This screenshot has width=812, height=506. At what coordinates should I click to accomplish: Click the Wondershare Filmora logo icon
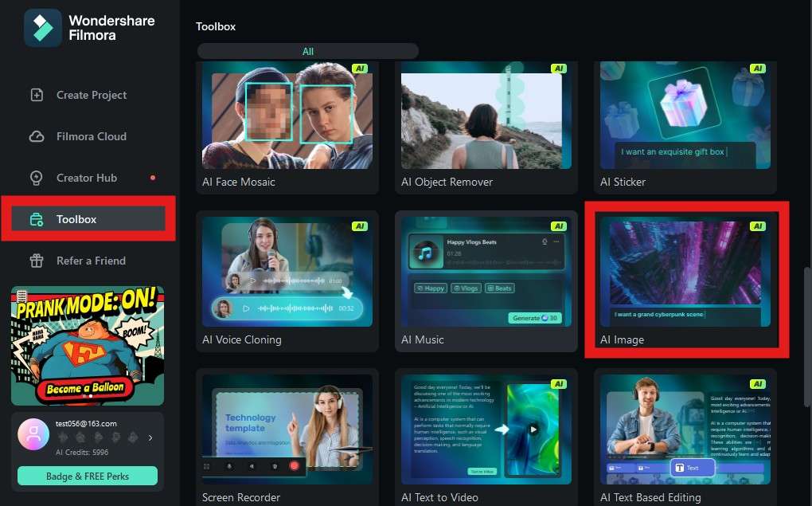(42, 28)
